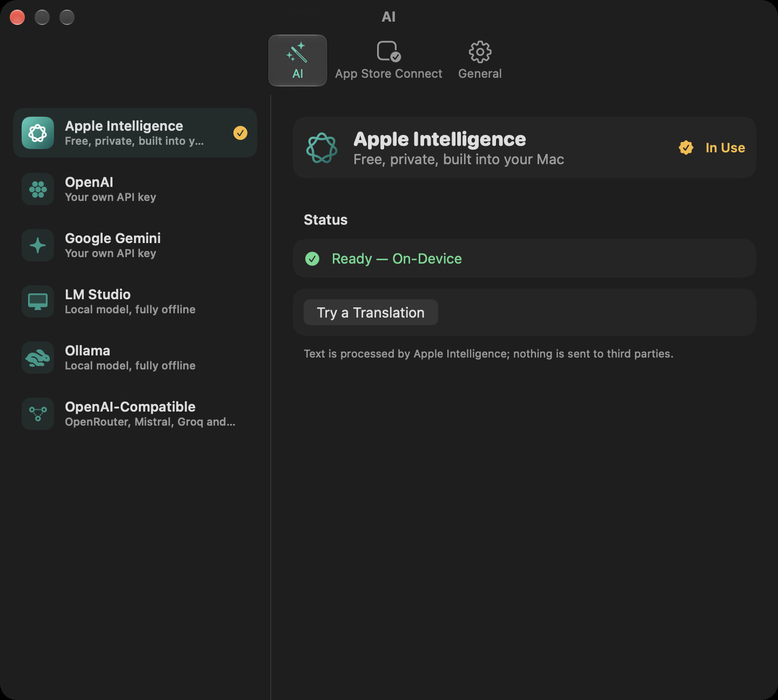778x700 pixels.
Task: Click 'Local model, fully offline' under LM Studio
Action: tap(130, 309)
